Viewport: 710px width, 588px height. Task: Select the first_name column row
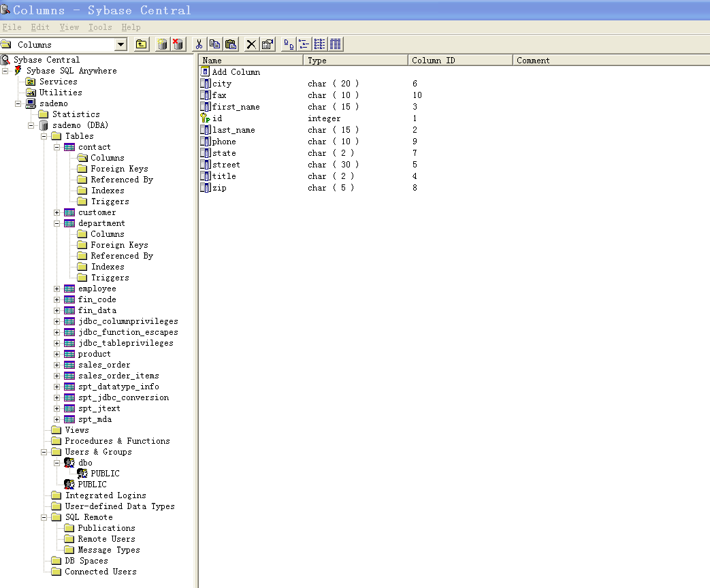point(236,107)
